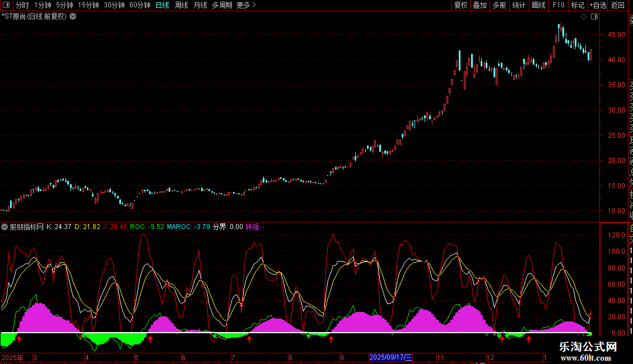This screenshot has height=364, width=633.
Task: Switch to the 月线 monthly tab
Action: [200, 5]
